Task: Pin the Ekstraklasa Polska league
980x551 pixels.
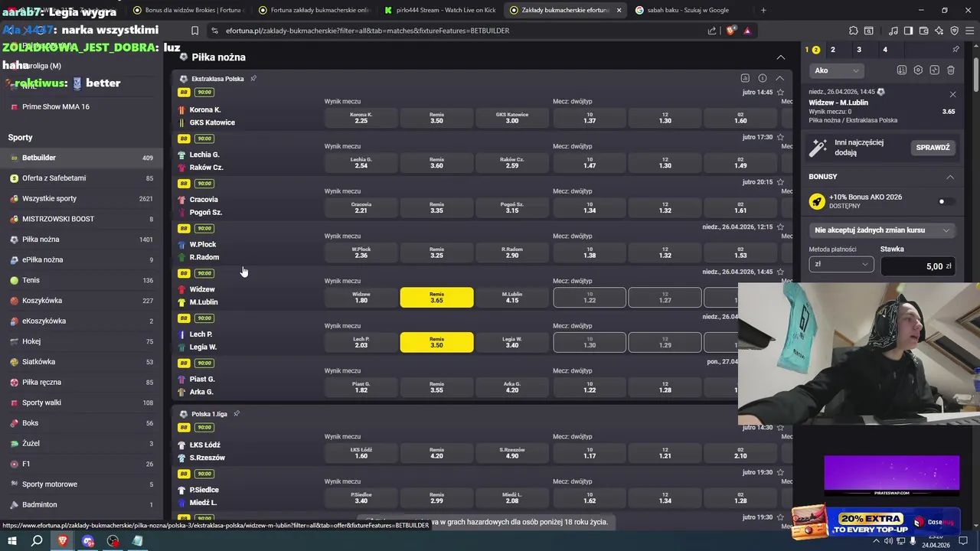Action: tap(253, 78)
